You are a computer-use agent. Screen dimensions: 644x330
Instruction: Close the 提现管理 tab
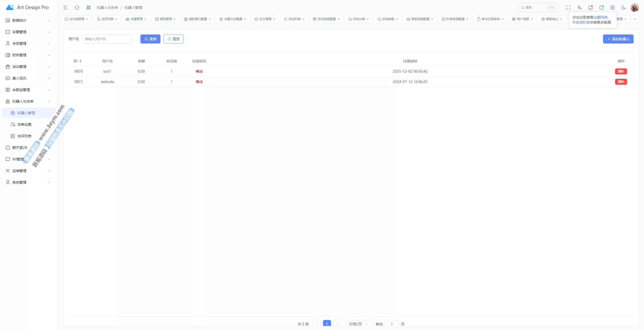tap(175, 19)
